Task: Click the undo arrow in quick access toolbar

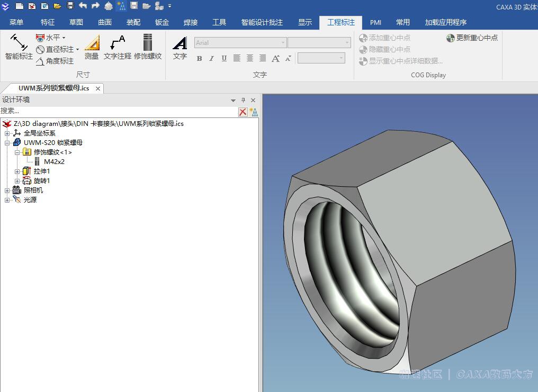Action: (83, 6)
